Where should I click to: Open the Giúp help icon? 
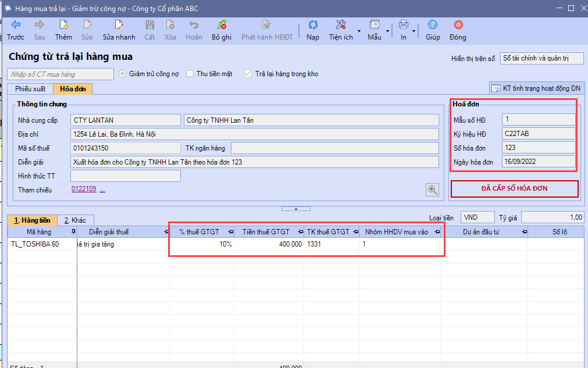(x=432, y=25)
